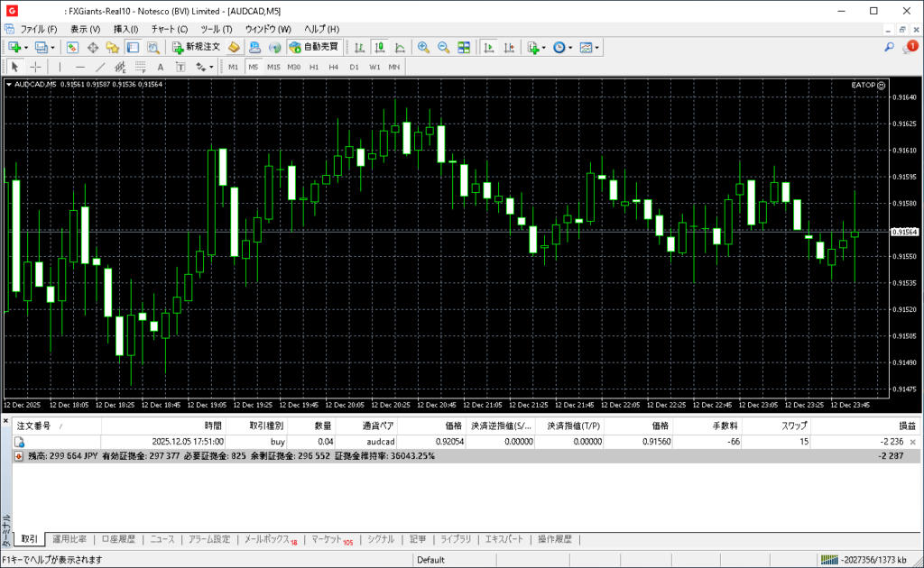Sort orders by 損益 column header
The width and height of the screenshot is (924, 568).
(x=907, y=426)
